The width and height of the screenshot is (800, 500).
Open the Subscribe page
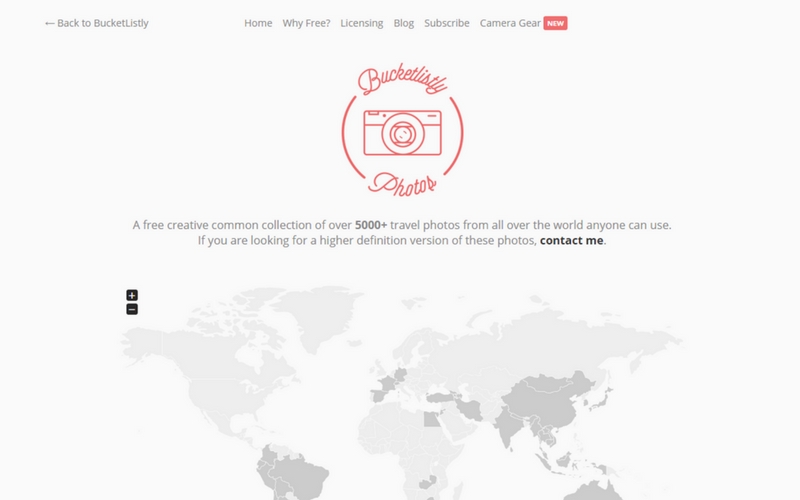click(447, 23)
